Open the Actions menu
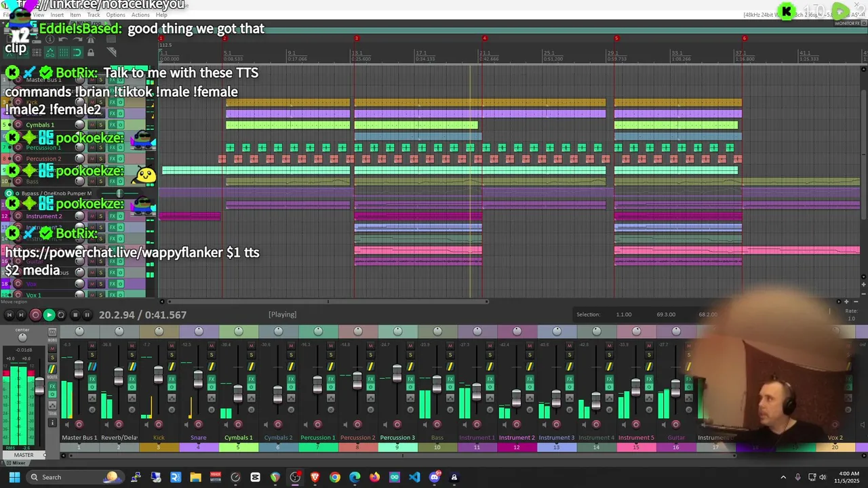The image size is (868, 488). (140, 15)
